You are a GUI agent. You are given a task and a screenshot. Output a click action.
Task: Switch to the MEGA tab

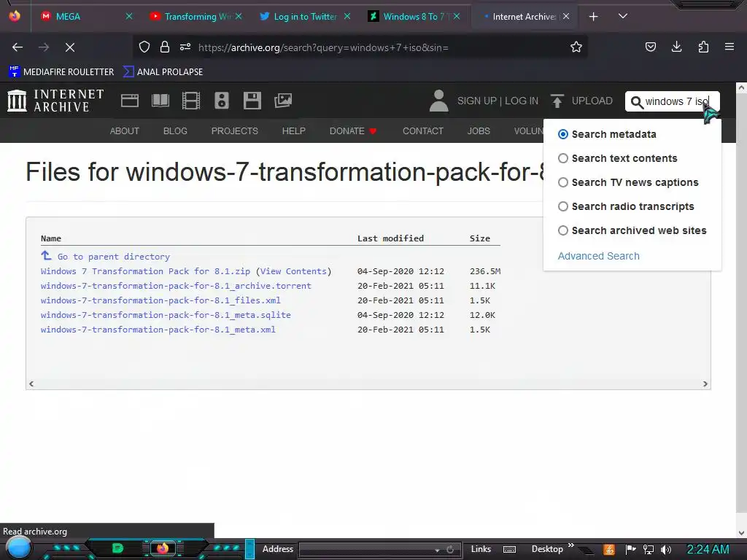tap(85, 17)
